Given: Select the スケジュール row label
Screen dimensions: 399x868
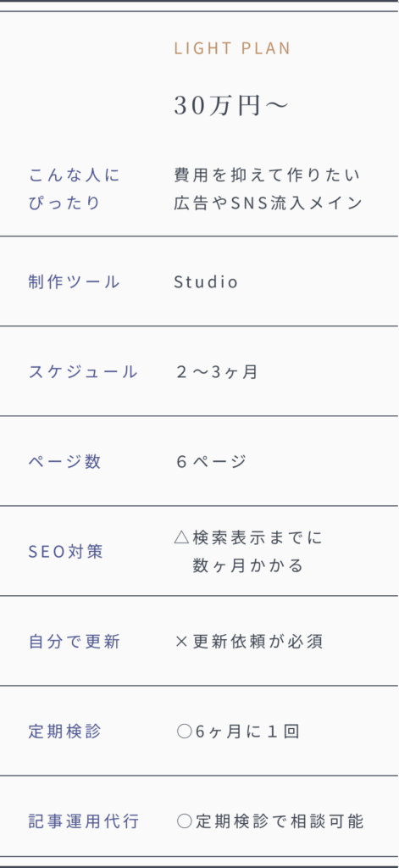Looking at the screenshot, I should [x=83, y=371].
